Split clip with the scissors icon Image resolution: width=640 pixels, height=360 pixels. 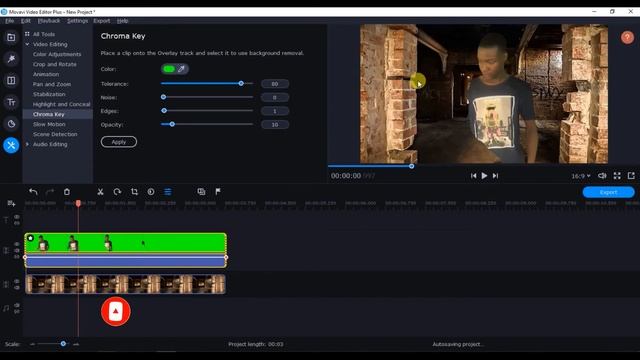[x=100, y=191]
